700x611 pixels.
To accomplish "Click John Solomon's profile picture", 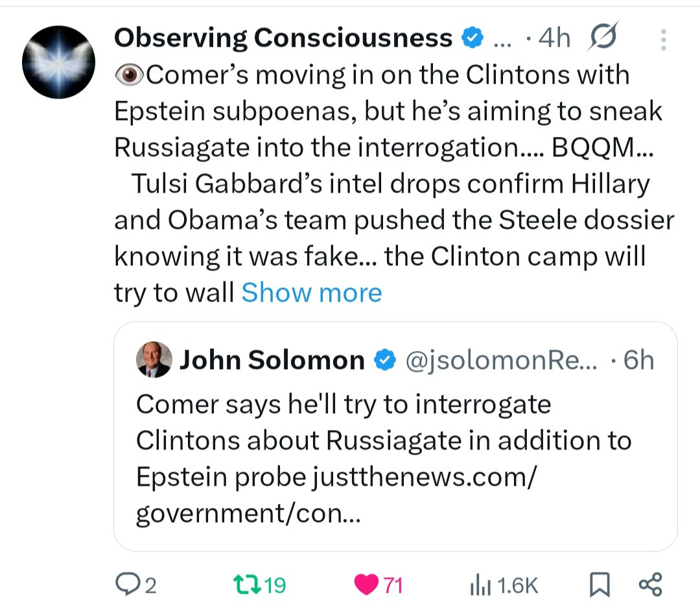I will 154,360.
